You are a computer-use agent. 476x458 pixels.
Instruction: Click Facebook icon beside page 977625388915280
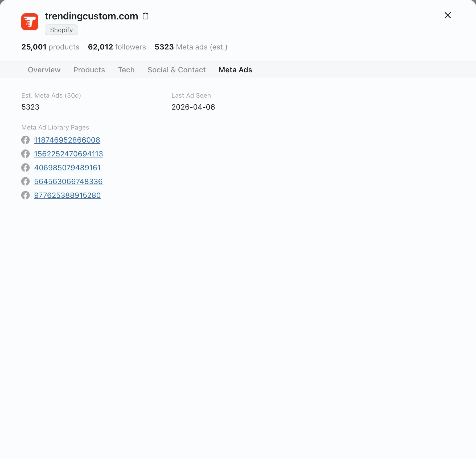26,195
